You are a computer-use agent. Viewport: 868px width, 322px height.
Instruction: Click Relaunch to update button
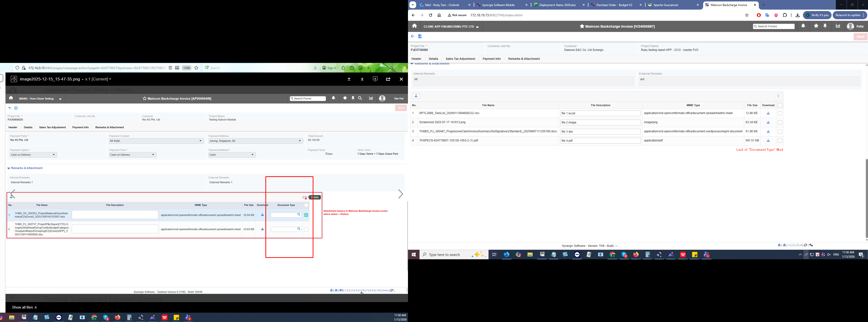coord(848,15)
